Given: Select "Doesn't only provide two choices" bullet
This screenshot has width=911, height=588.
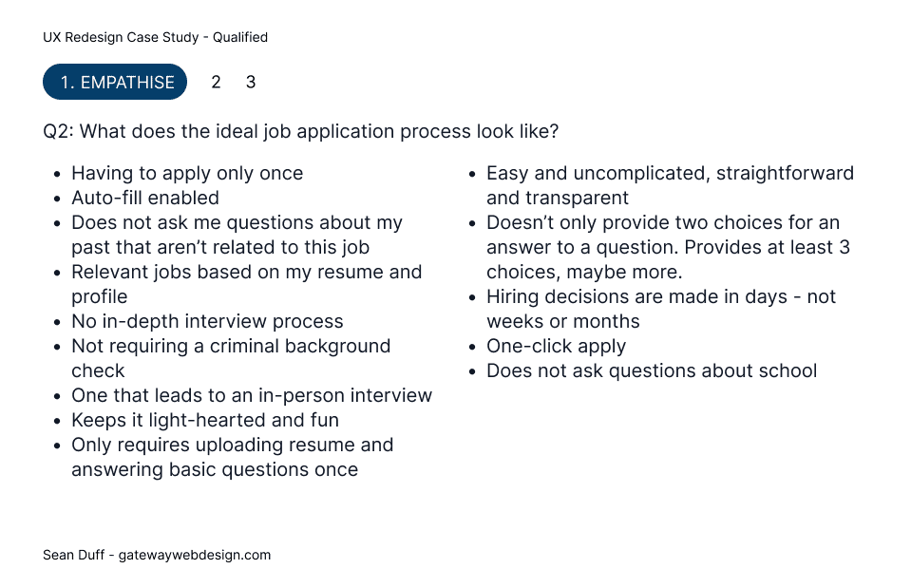Looking at the screenshot, I should [x=668, y=248].
